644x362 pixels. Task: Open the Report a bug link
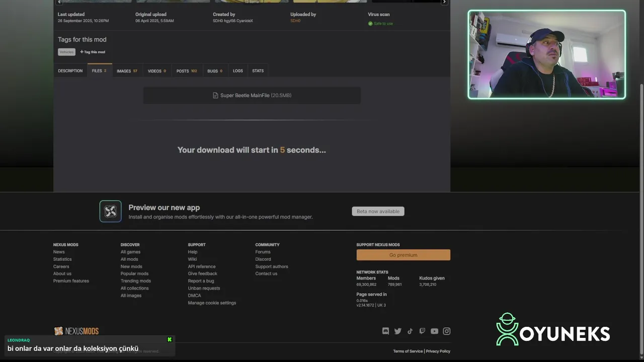201,281
